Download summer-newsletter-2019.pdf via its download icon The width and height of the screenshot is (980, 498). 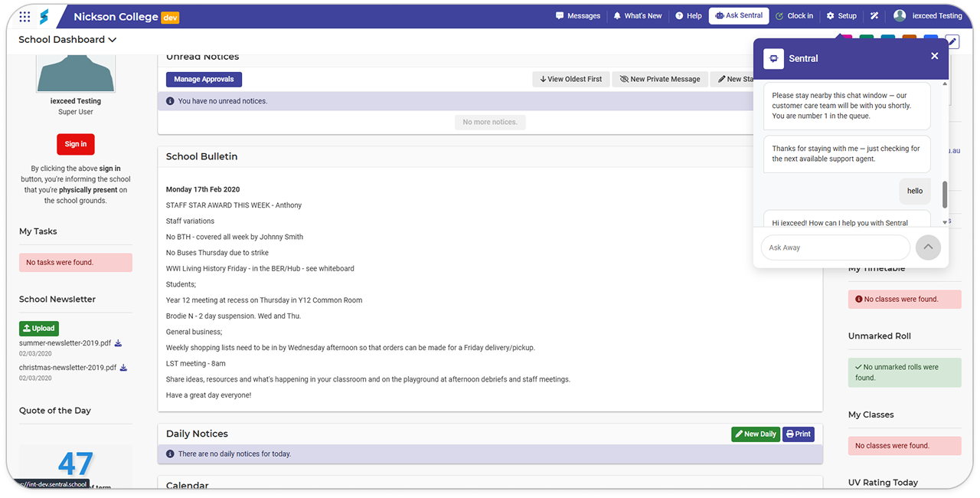[119, 343]
